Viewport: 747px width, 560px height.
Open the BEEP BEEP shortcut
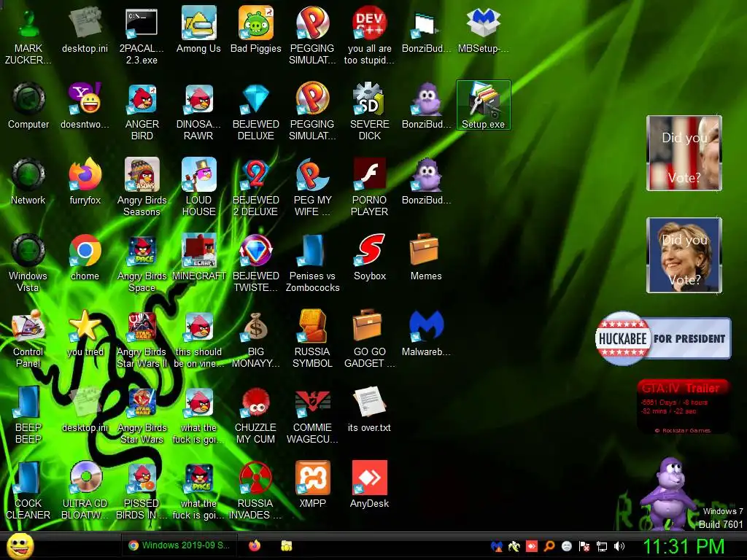(x=28, y=414)
